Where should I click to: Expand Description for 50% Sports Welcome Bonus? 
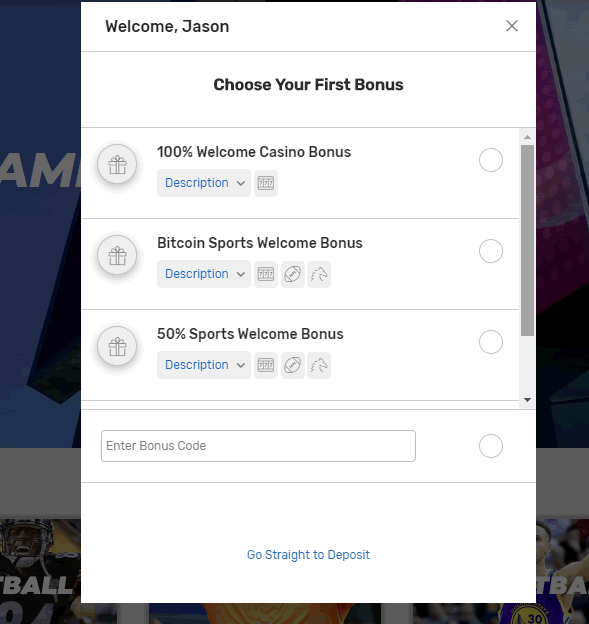click(x=204, y=365)
